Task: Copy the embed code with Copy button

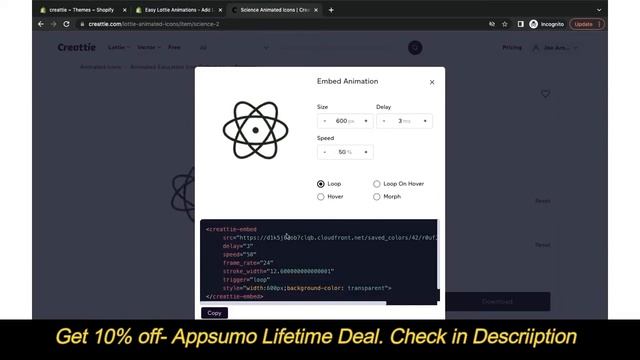Action: (214, 313)
